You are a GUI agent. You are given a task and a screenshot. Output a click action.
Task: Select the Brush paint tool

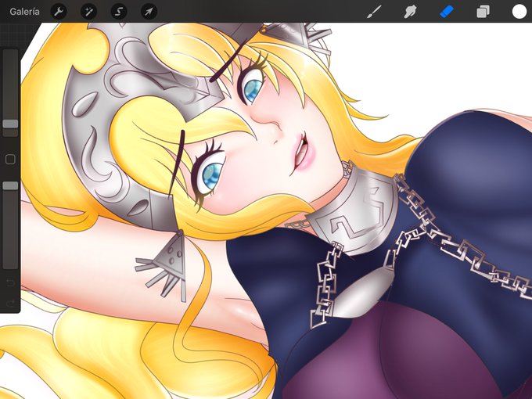pos(374,12)
